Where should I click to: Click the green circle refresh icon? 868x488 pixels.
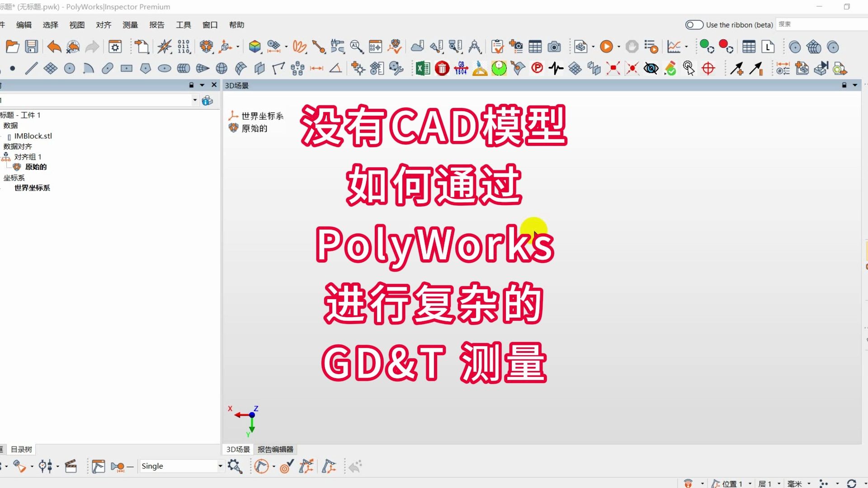click(707, 47)
